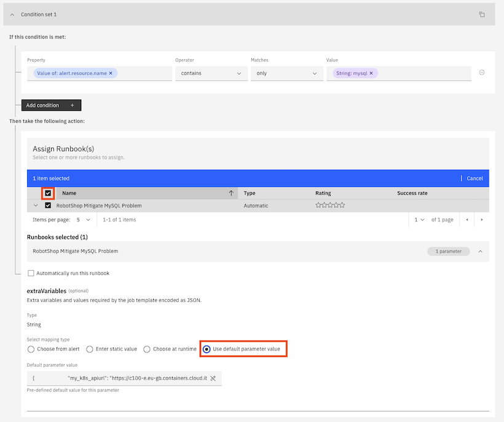This screenshot has width=504, height=422.
Task: Remove the alert.resource.name property tag
Action: (111, 73)
